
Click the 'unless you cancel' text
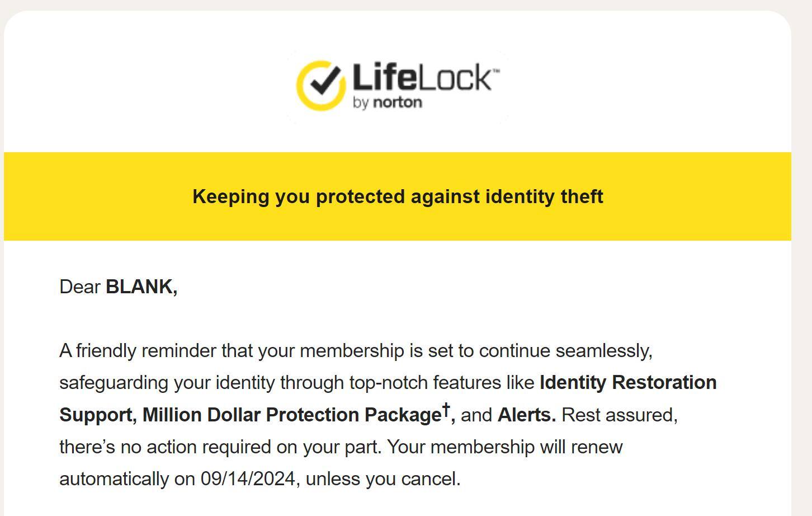[x=383, y=479]
